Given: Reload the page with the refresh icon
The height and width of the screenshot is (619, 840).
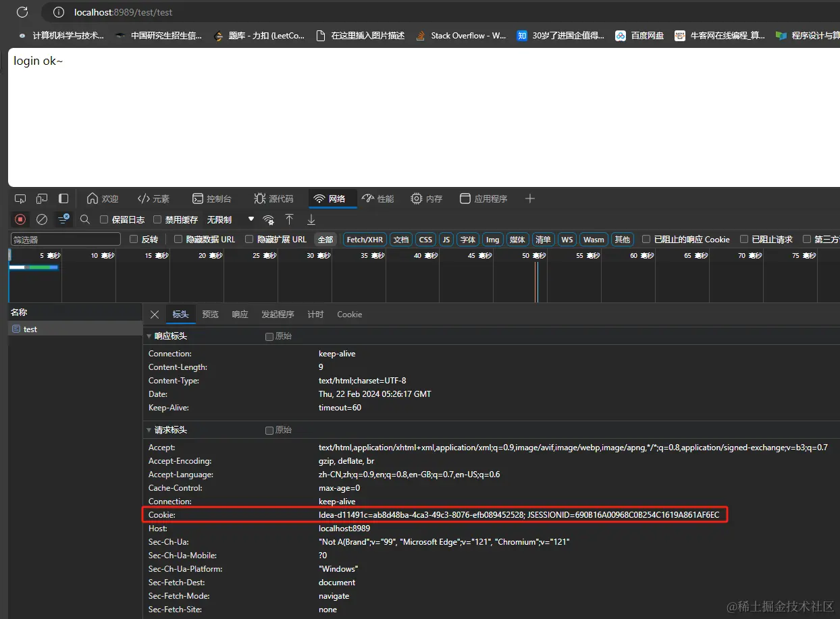Looking at the screenshot, I should [x=22, y=12].
